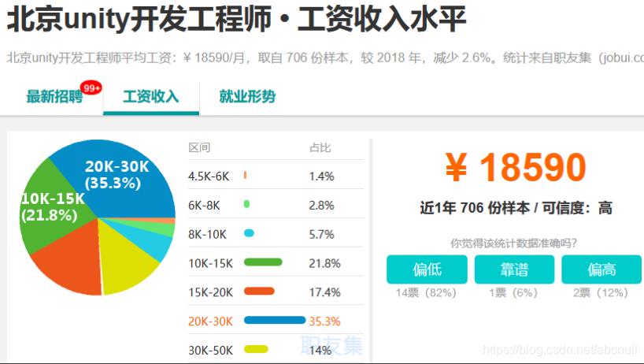644x364 pixels.
Task: Open the 最新招聘 tab
Action: point(54,97)
